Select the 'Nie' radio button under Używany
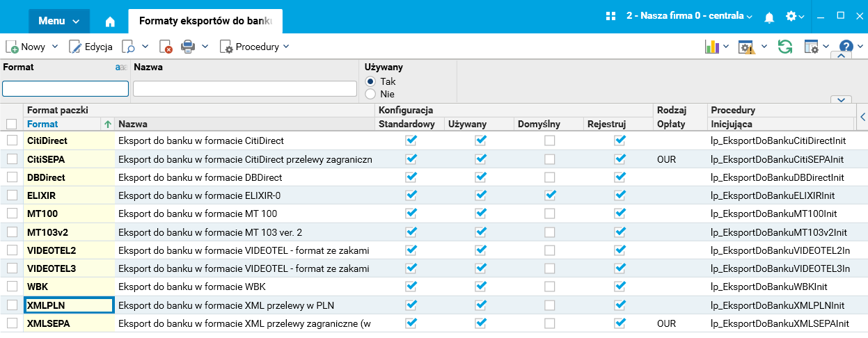The image size is (868, 338). pyautogui.click(x=370, y=94)
